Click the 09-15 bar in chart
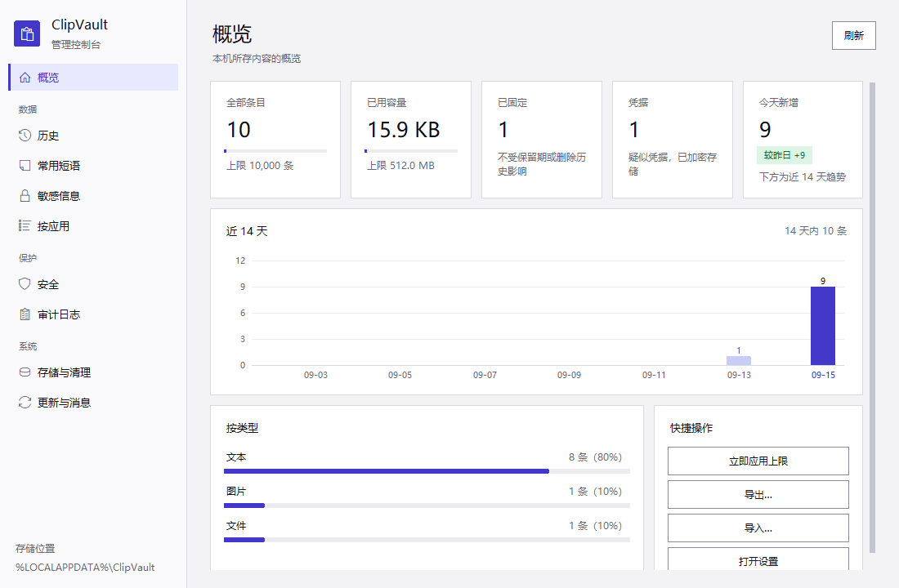 click(823, 326)
